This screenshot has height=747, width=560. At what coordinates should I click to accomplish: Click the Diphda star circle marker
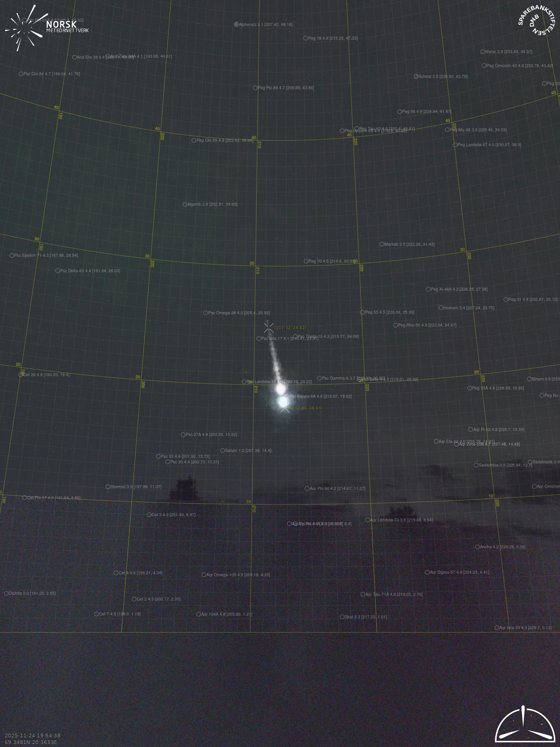pyautogui.click(x=6, y=593)
